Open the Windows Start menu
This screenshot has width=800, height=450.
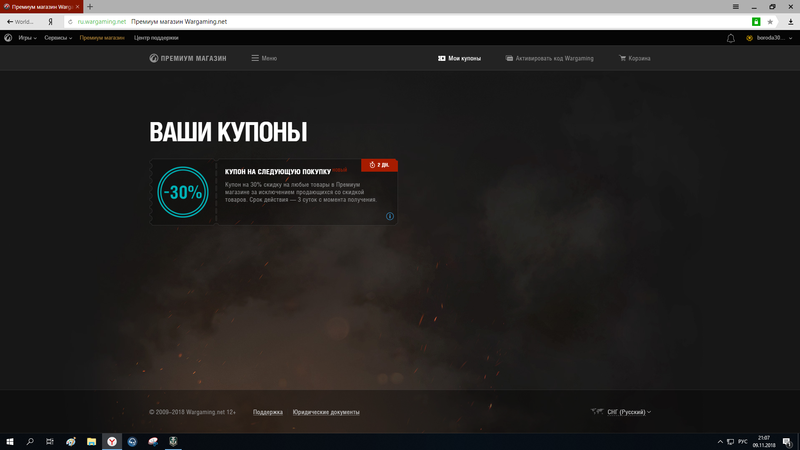10,441
